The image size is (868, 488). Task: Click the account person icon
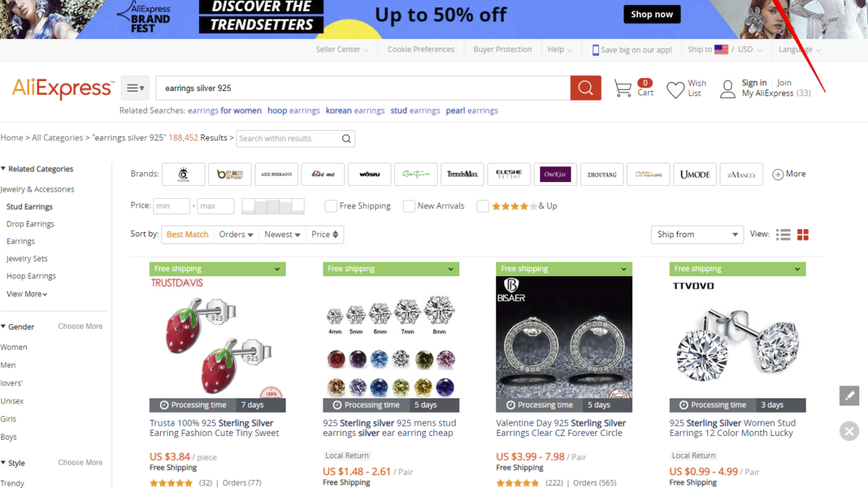click(728, 90)
